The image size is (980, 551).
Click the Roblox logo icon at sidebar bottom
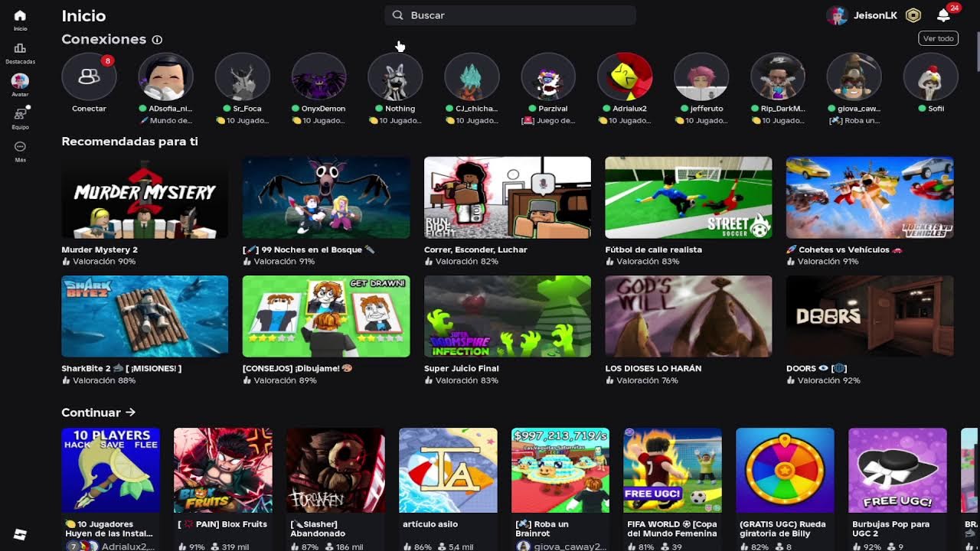point(20,533)
